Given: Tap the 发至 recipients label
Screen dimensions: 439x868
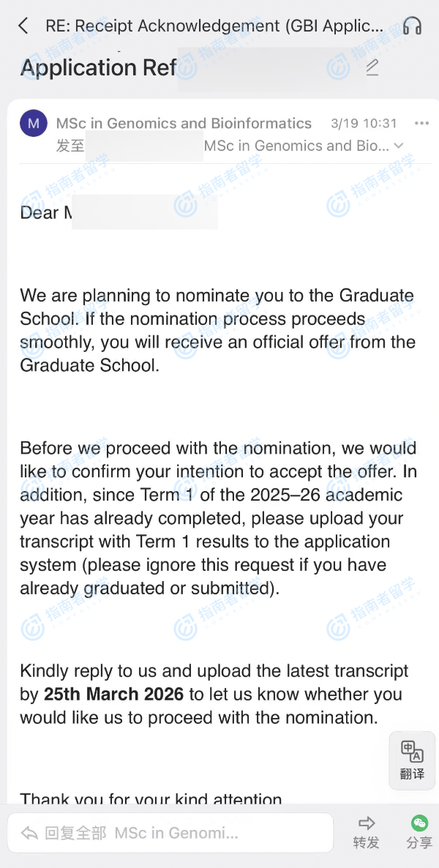Looking at the screenshot, I should tap(70, 146).
